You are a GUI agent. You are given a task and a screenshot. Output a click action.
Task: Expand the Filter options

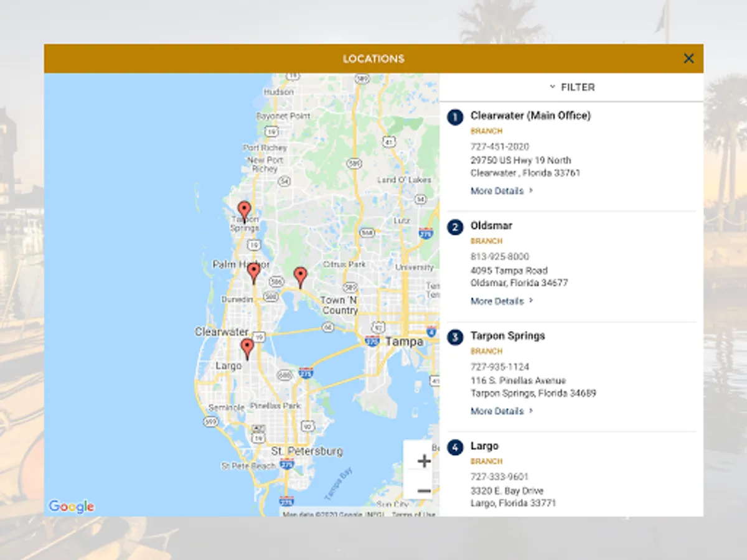point(572,87)
